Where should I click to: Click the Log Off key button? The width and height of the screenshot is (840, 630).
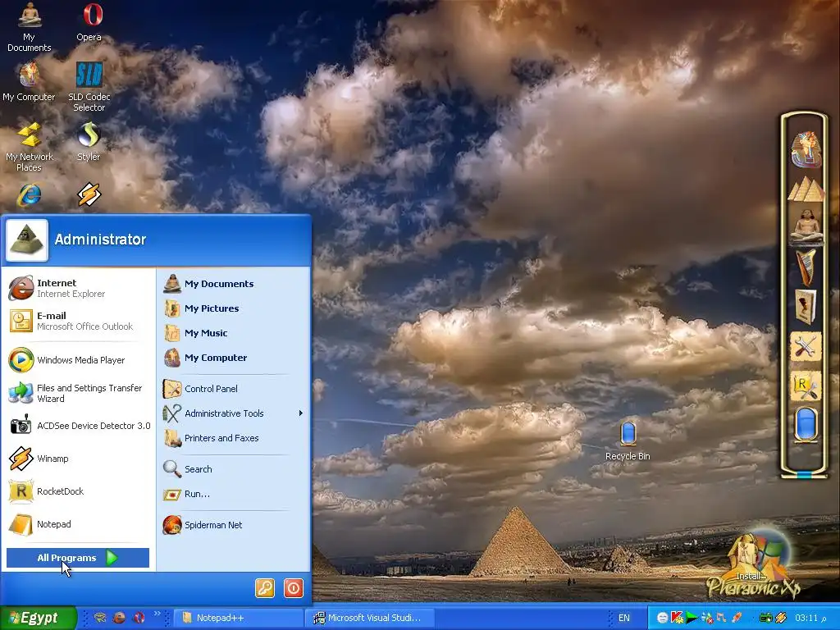265,587
